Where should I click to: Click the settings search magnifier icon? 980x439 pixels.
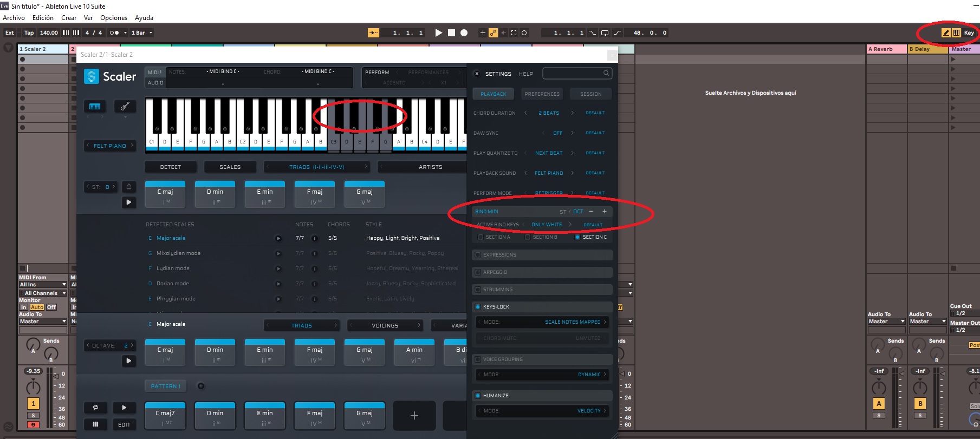tap(606, 73)
